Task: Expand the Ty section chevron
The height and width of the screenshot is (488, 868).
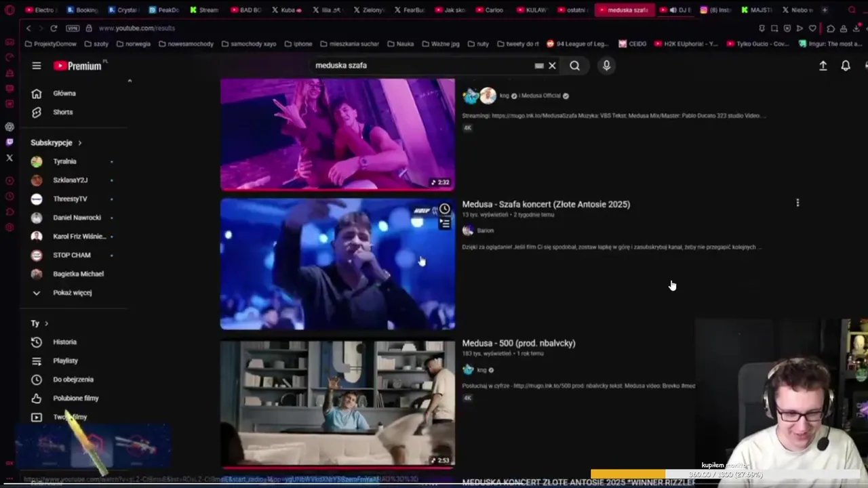Action: (46, 324)
